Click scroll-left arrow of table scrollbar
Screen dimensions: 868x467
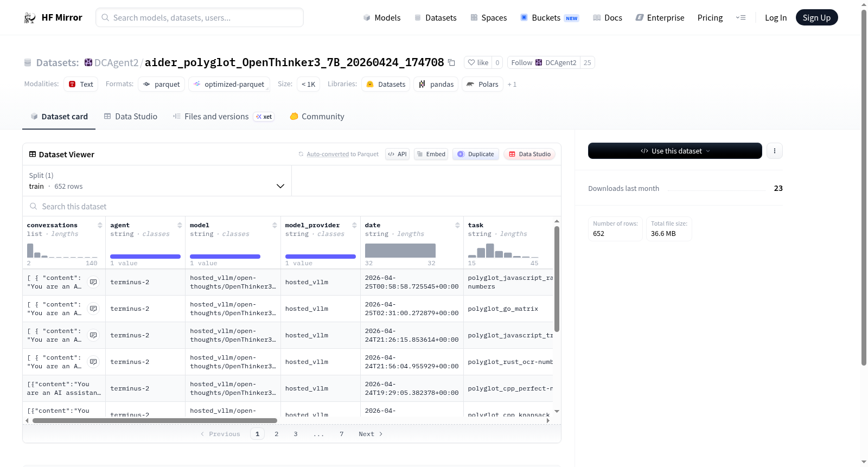click(27, 420)
